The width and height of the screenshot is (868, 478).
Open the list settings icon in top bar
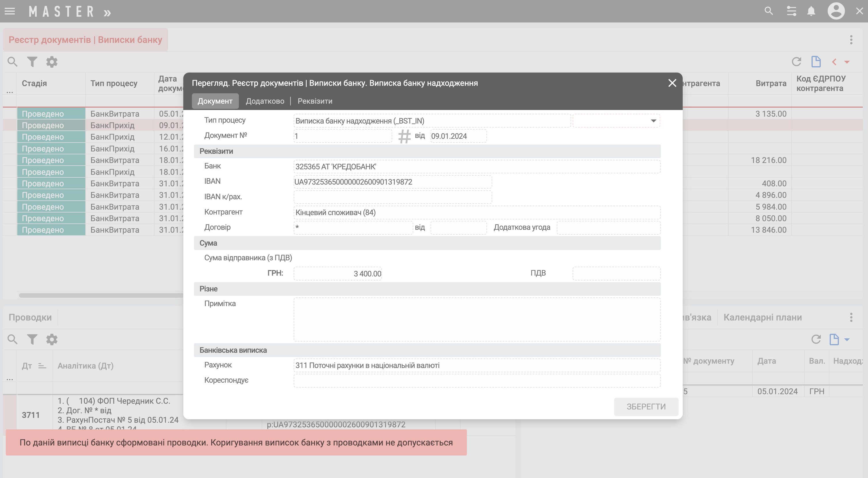791,11
